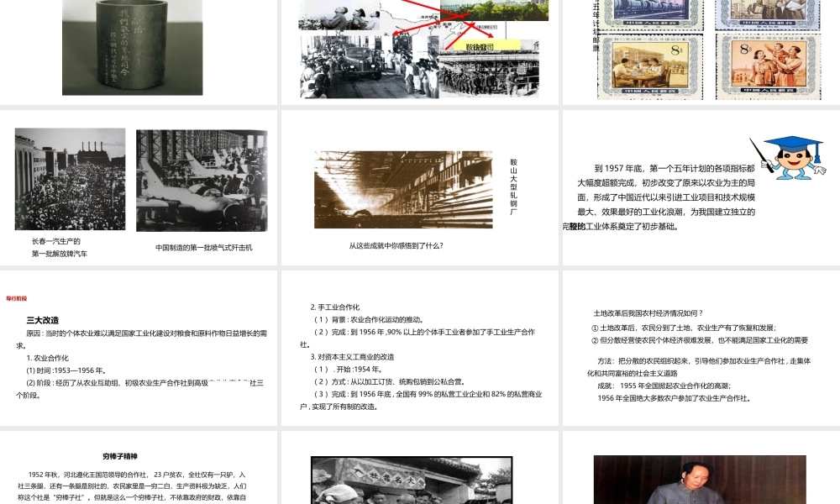
Task: Click the cartoon graduate character with pointer
Action: [788, 157]
